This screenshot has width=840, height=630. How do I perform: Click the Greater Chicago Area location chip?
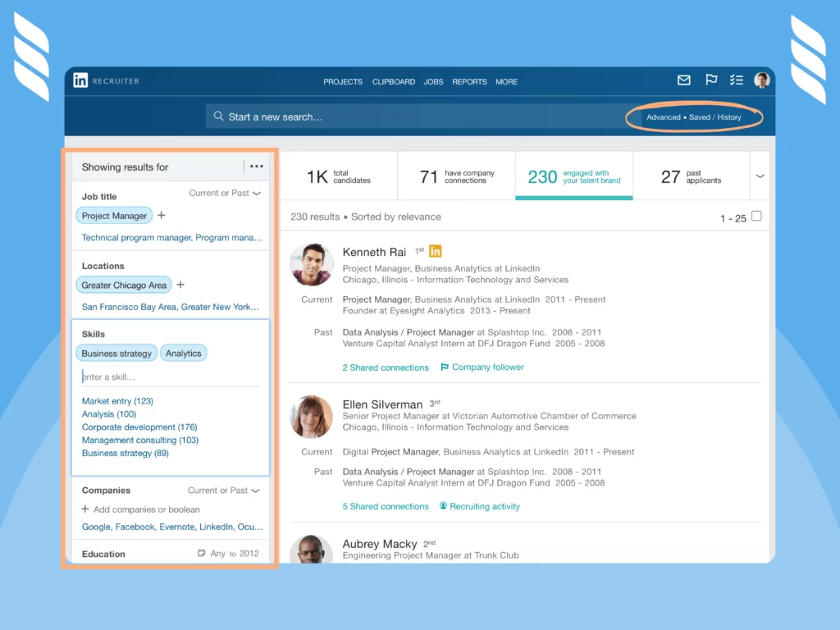point(124,285)
